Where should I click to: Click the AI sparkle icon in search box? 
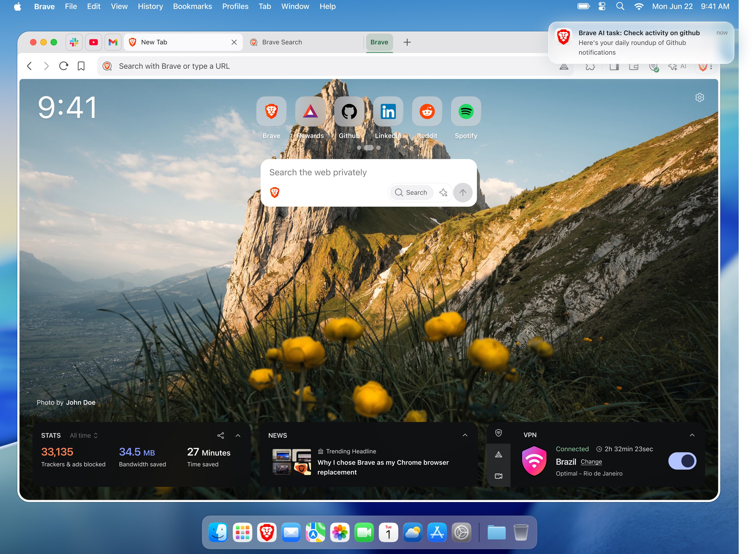pyautogui.click(x=443, y=193)
